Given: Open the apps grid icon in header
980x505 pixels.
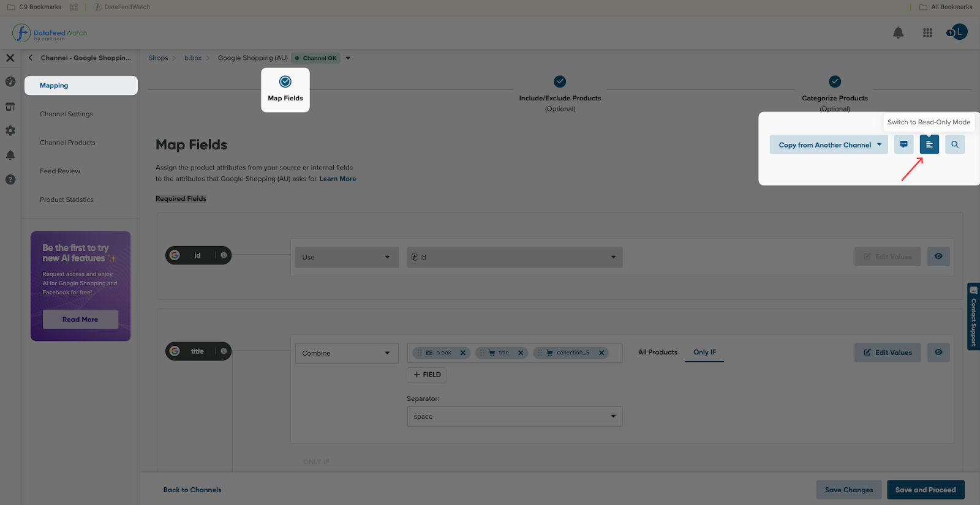Looking at the screenshot, I should tap(927, 33).
